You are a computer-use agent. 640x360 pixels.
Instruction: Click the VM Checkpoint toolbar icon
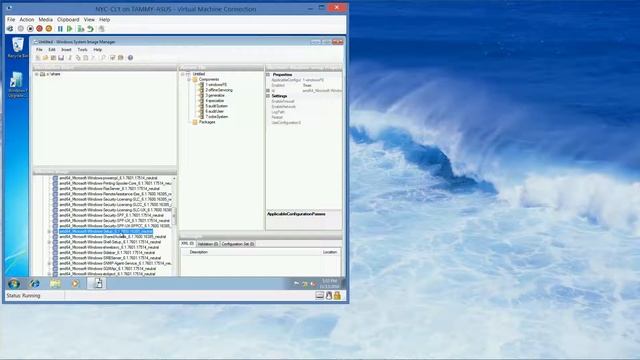(81, 29)
